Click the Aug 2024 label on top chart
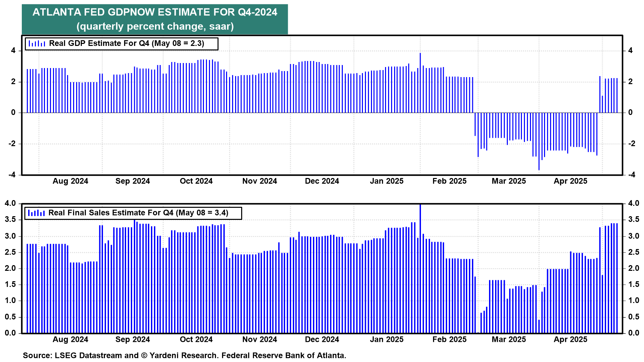This screenshot has width=644, height=362. pyautogui.click(x=70, y=181)
